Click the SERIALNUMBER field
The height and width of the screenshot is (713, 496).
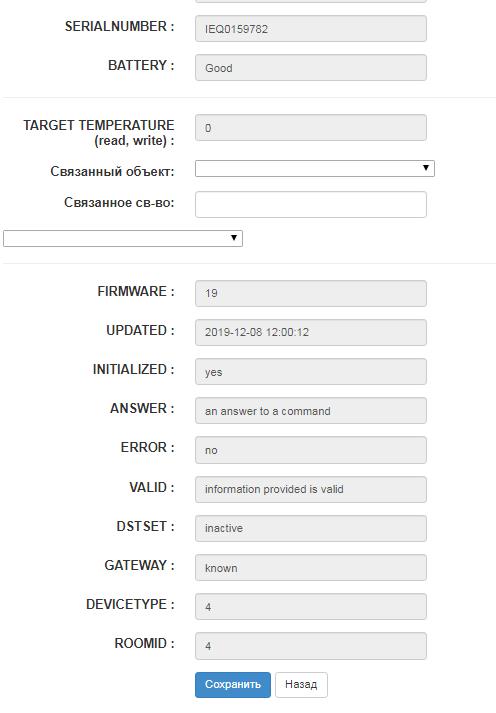click(x=311, y=29)
